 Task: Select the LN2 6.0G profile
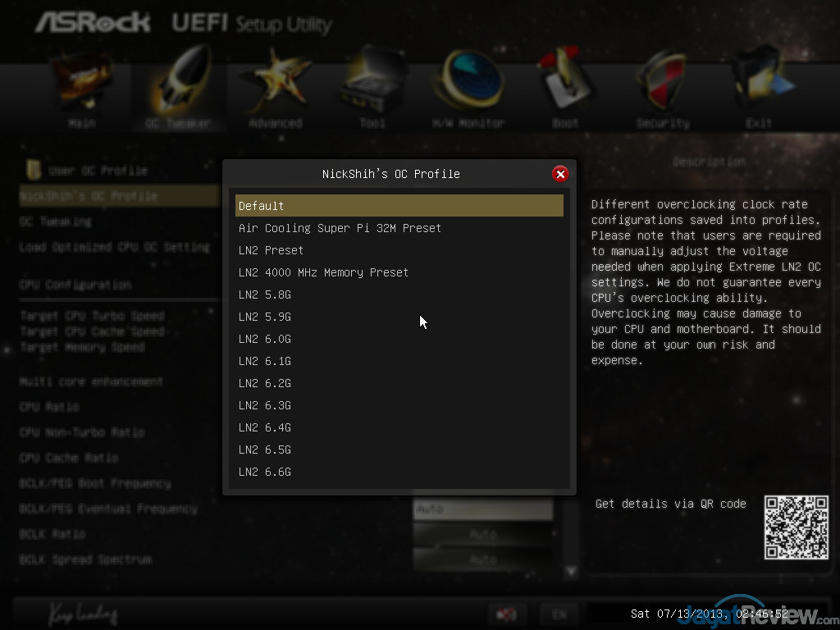[x=399, y=339]
